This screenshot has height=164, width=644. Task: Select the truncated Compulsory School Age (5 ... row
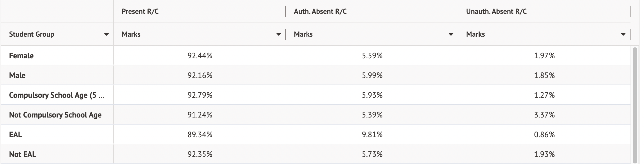pos(56,95)
